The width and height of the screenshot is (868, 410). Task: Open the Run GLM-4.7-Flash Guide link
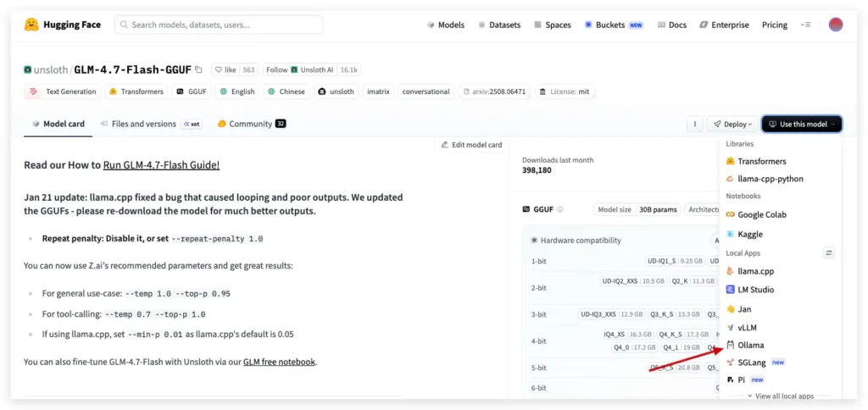[161, 165]
